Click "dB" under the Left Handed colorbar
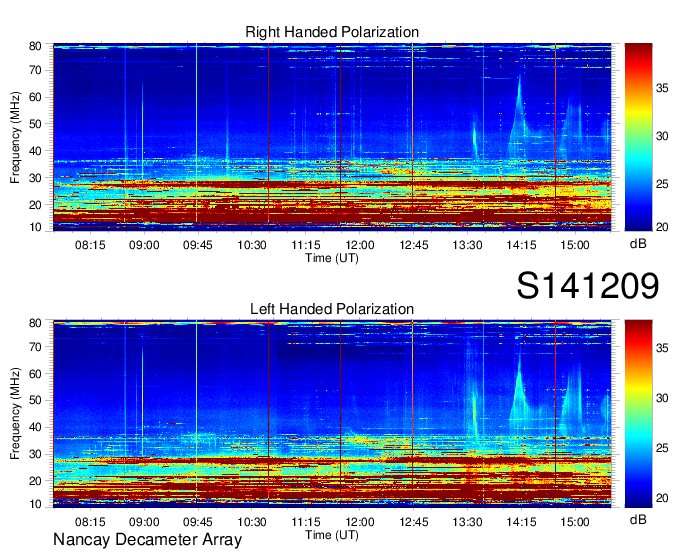 (638, 520)
